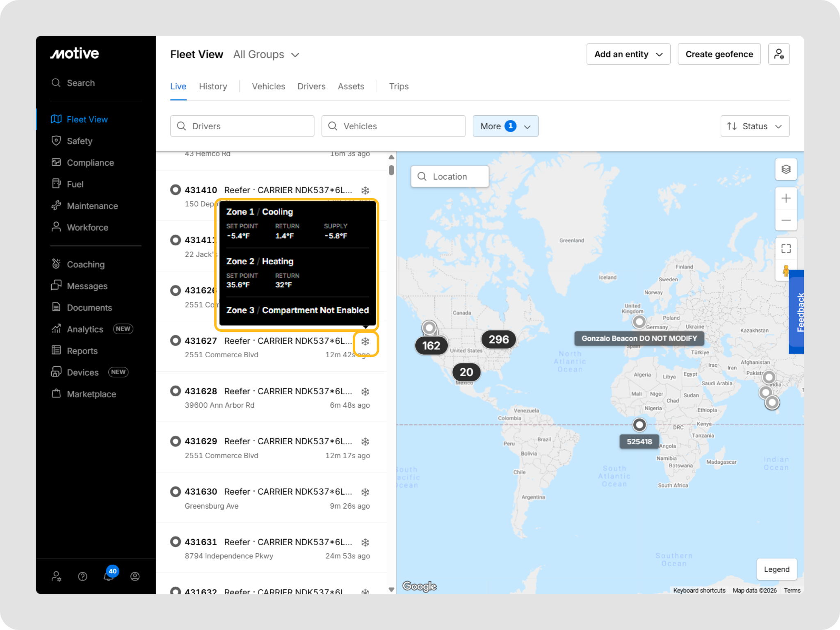The width and height of the screenshot is (840, 630).
Task: Click the snowflake icon for reefer 431627
Action: [365, 341]
